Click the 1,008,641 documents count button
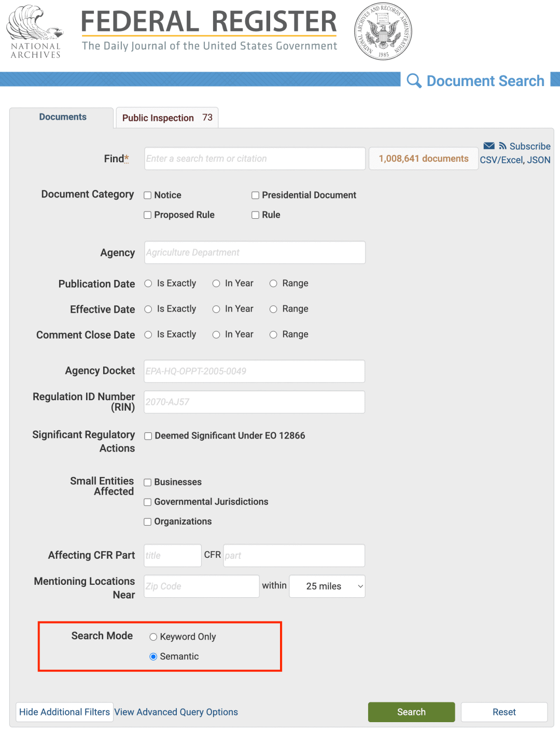560x732 pixels. tap(424, 159)
